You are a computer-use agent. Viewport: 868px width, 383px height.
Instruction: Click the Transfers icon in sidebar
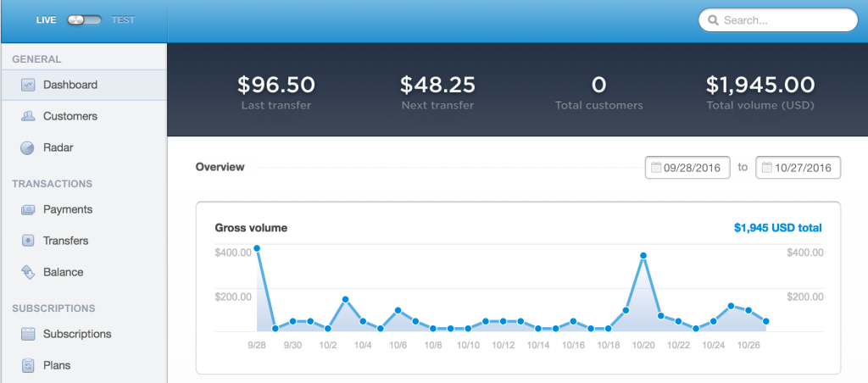28,241
